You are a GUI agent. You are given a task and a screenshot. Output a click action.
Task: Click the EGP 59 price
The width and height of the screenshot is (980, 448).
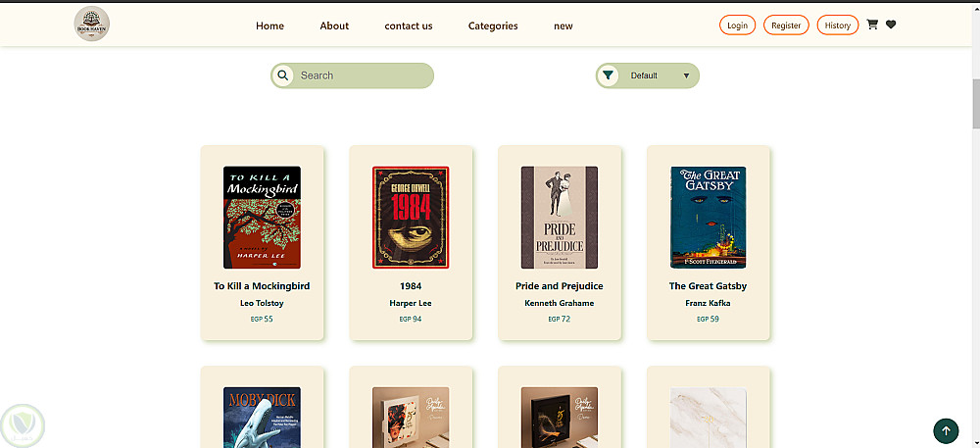pos(709,319)
